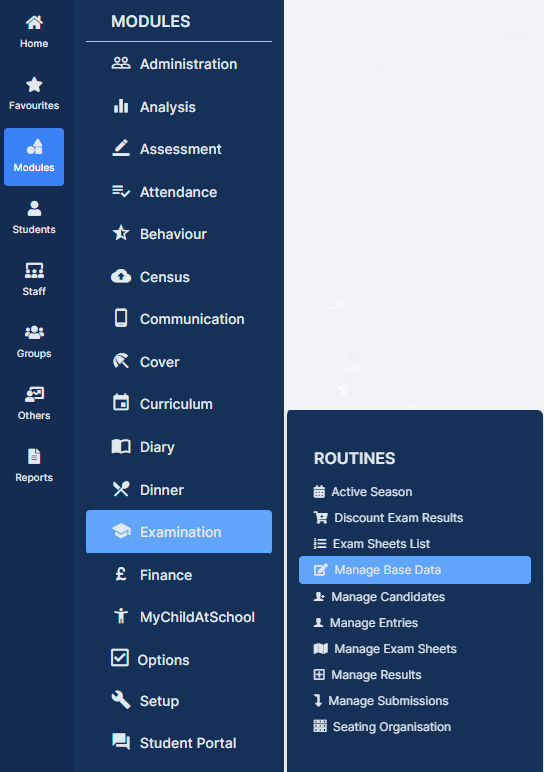This screenshot has width=544, height=772.
Task: Open the Manage Base Data routine
Action: pyautogui.click(x=415, y=570)
